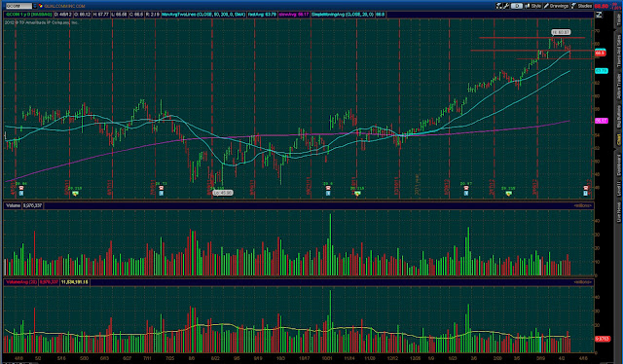Click the cyan 63.79 fast average label
The image size is (623, 364).
(x=602, y=71)
